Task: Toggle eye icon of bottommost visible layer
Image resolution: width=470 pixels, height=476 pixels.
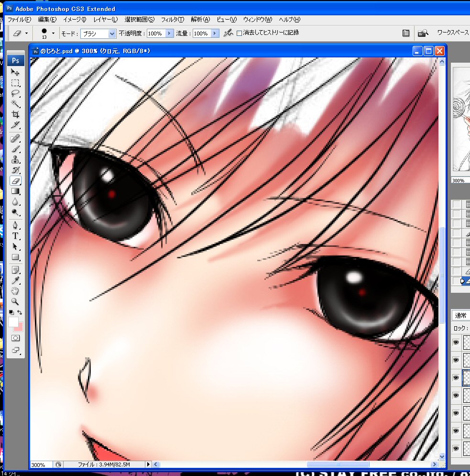Action: [x=456, y=448]
